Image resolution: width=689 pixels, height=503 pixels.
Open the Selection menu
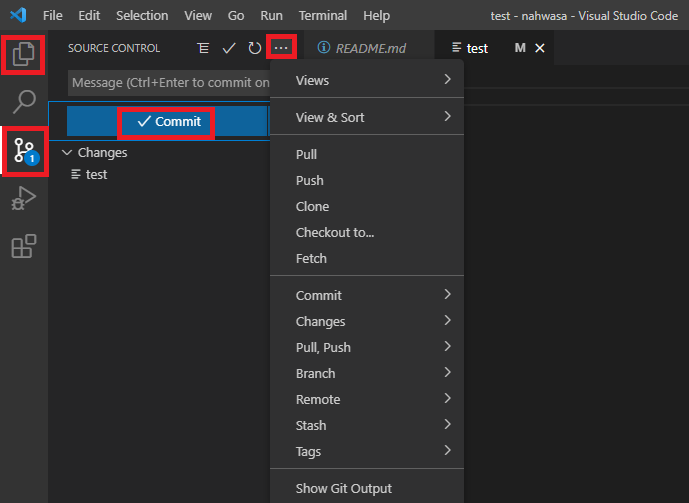(x=142, y=15)
